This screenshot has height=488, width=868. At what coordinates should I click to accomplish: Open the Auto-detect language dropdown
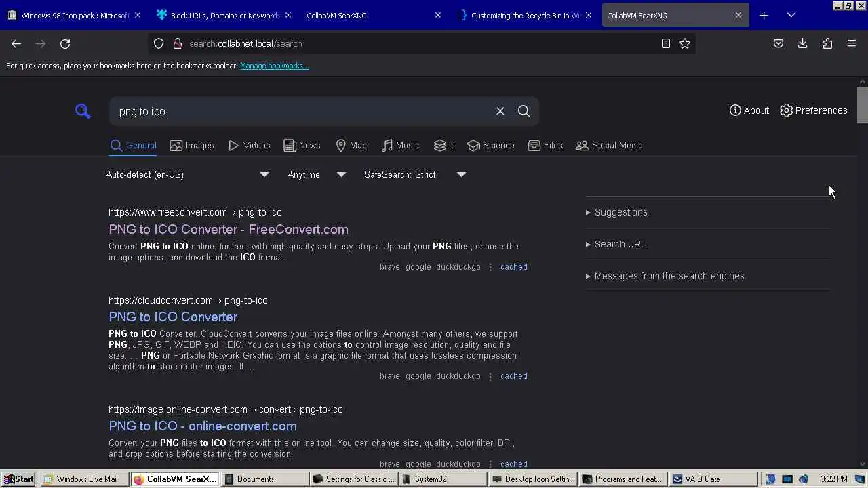(x=188, y=174)
